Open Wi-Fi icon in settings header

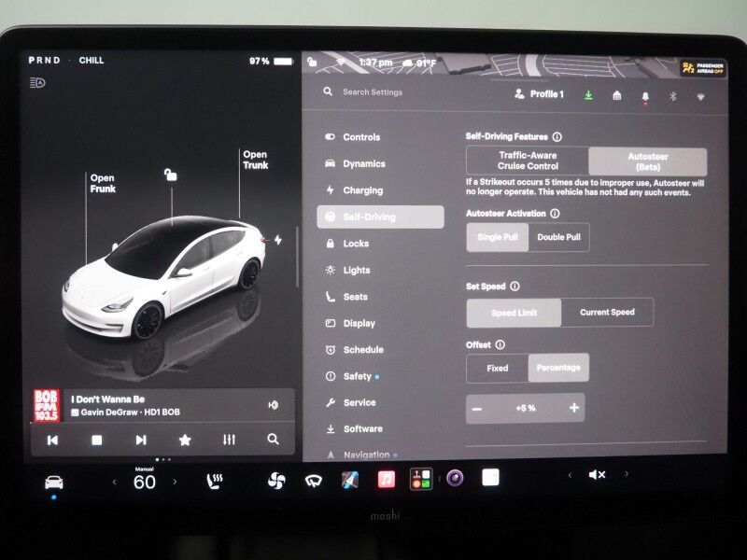point(700,97)
